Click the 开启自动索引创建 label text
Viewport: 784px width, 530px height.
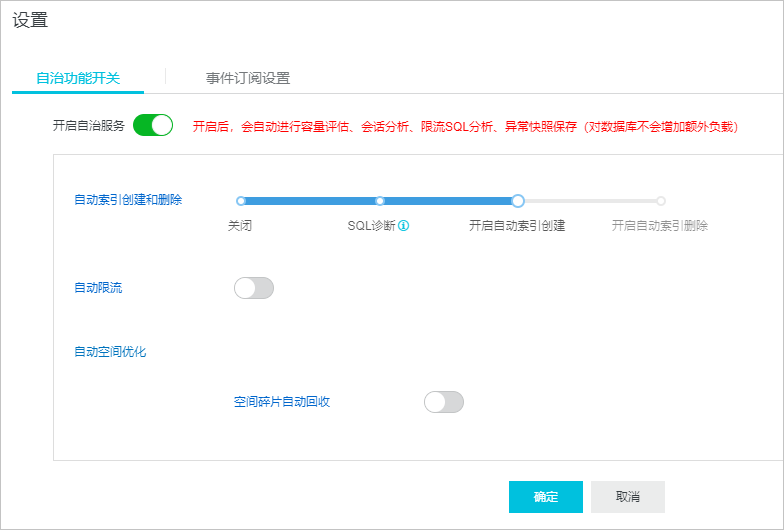click(517, 226)
